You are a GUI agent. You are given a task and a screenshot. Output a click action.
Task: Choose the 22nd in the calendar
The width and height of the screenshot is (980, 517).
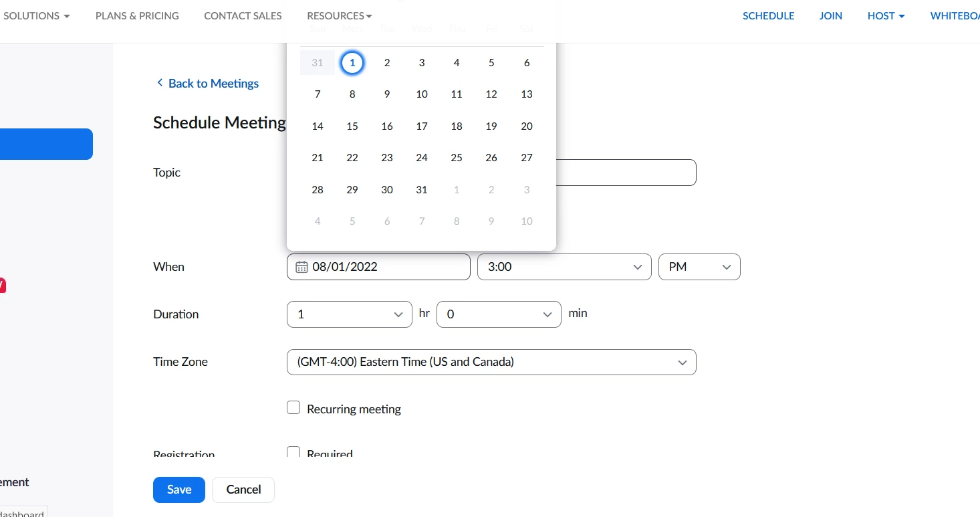click(x=352, y=158)
